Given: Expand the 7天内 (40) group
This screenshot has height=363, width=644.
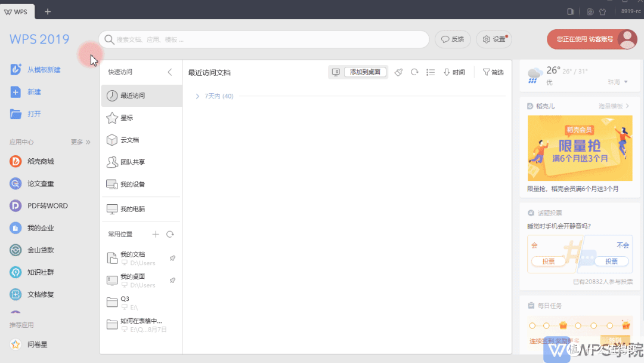Looking at the screenshot, I should point(197,96).
